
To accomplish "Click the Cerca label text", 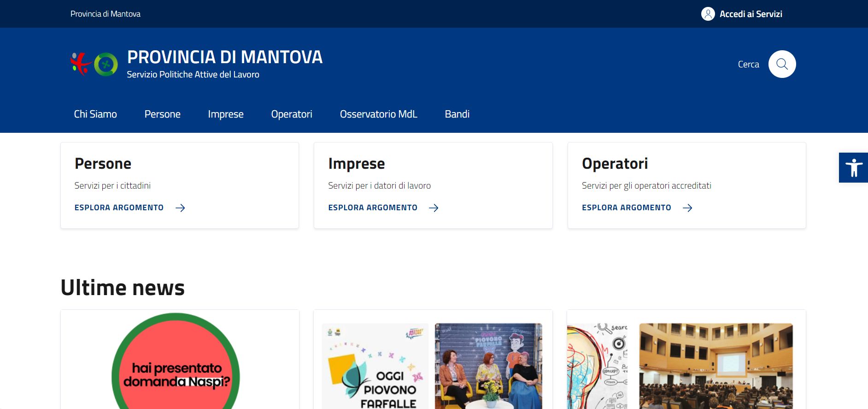I will [x=749, y=64].
